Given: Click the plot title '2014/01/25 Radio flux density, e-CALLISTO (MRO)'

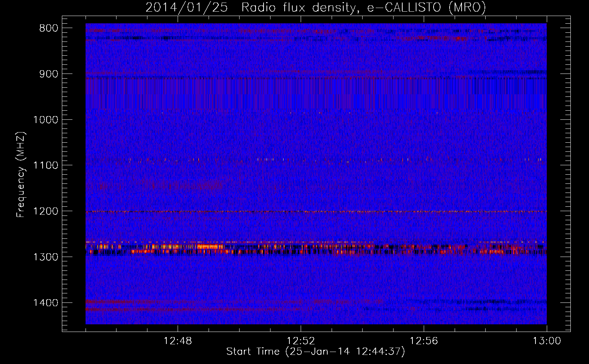Looking at the screenshot, I should 316,7.
